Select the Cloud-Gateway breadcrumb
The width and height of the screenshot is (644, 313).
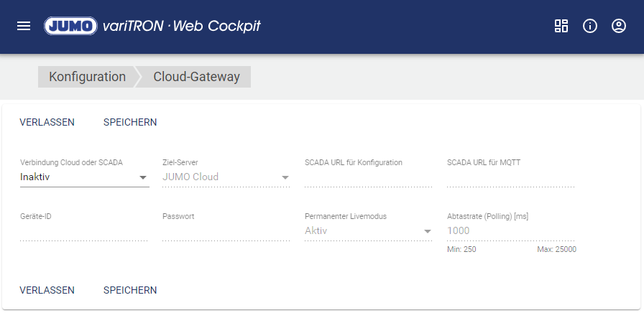196,77
